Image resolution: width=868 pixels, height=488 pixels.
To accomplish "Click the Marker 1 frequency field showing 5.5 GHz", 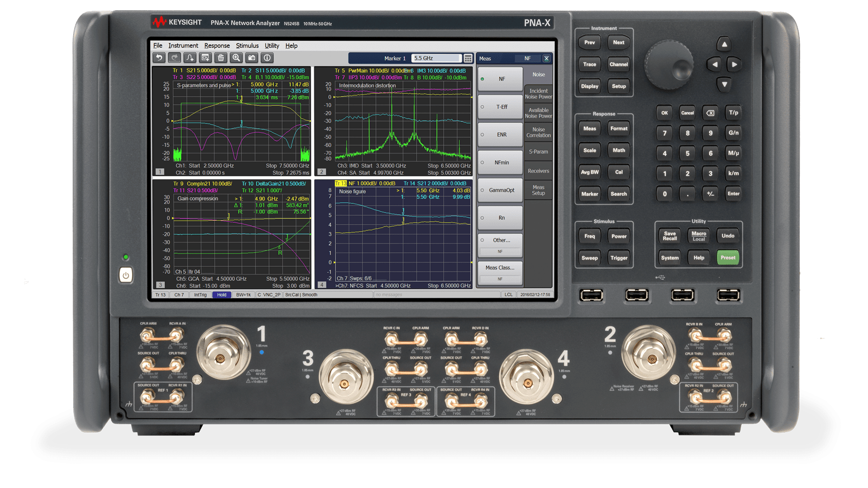I will coord(436,58).
